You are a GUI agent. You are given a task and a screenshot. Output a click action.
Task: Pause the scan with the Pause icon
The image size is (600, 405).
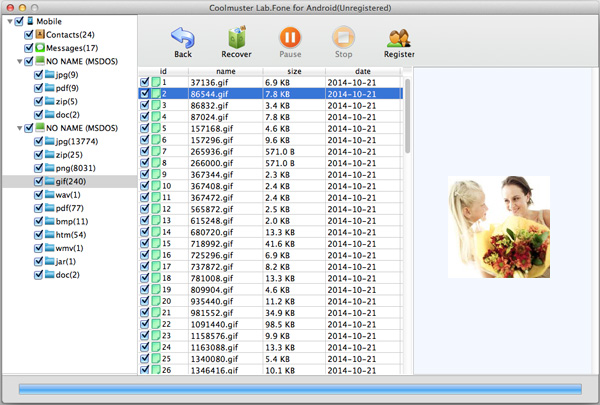coord(290,38)
